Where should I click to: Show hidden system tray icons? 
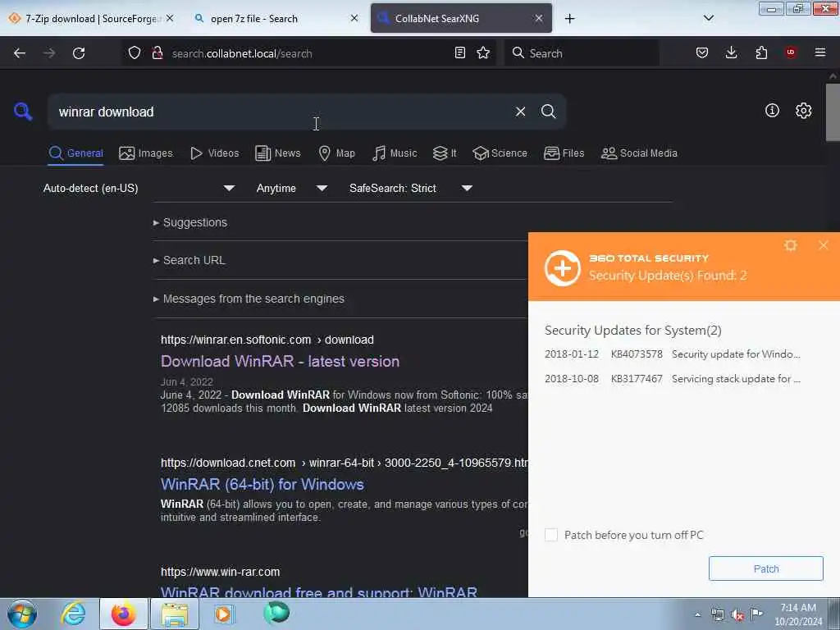(x=697, y=615)
